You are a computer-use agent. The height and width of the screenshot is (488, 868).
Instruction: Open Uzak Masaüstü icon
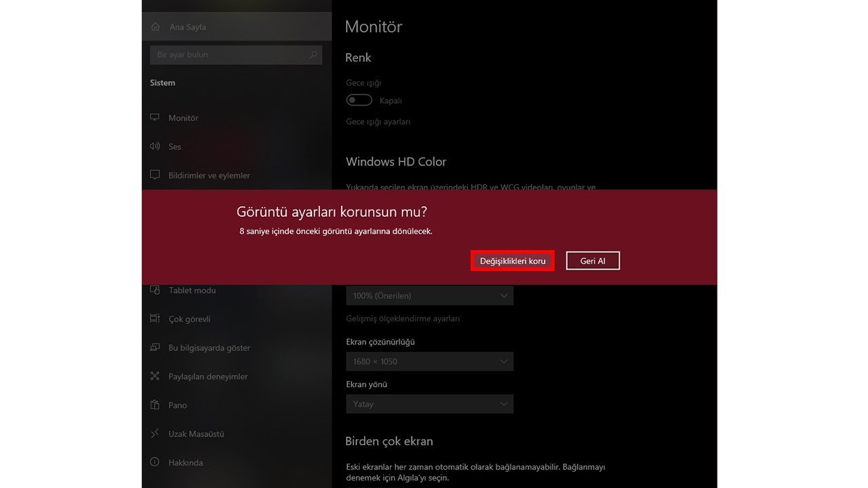(x=155, y=434)
